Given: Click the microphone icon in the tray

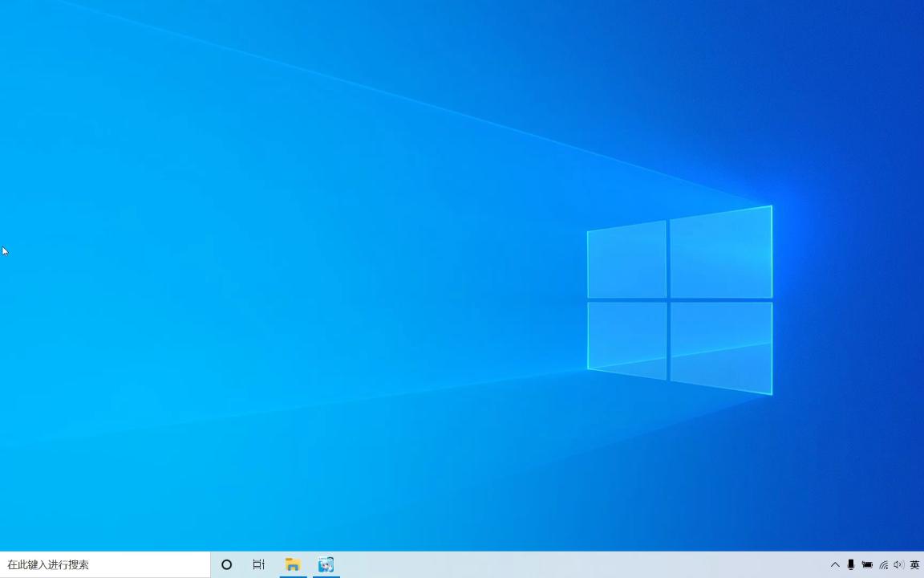Looking at the screenshot, I should [x=851, y=564].
